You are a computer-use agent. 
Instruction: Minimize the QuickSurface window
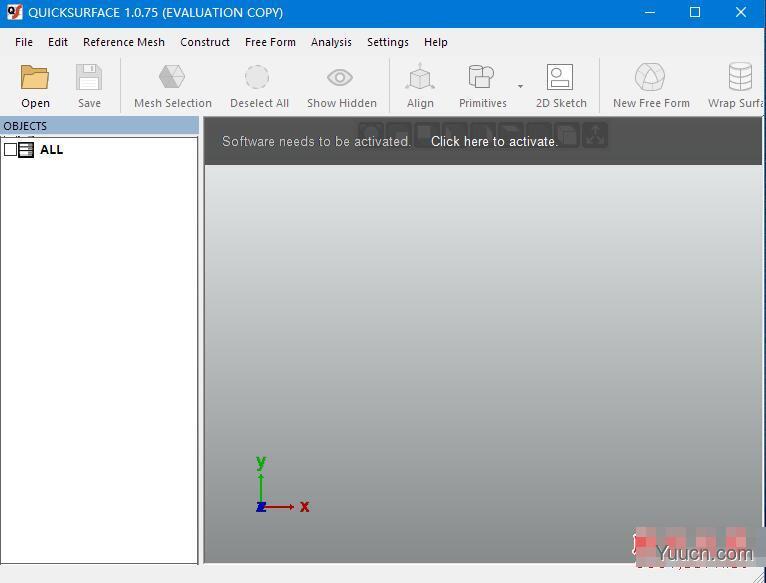click(x=650, y=12)
